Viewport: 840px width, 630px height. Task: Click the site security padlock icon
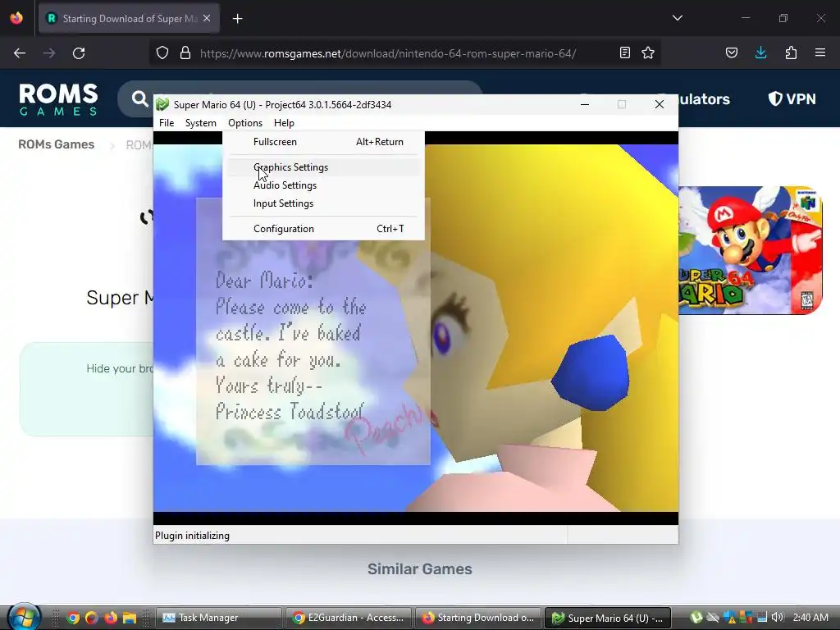(x=185, y=53)
